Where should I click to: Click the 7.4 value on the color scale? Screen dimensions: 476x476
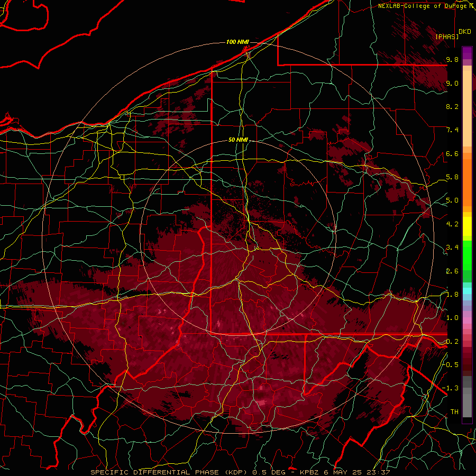[x=452, y=130]
